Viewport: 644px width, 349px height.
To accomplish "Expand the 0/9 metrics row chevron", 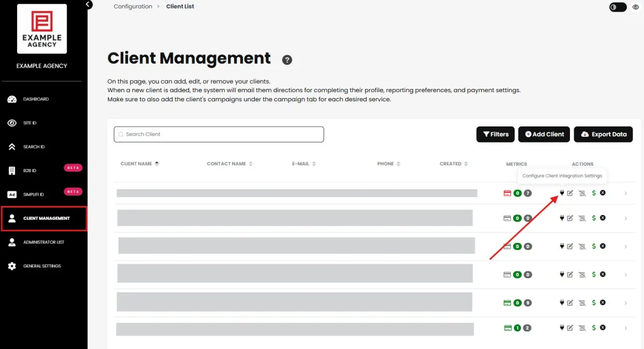I will [x=626, y=303].
